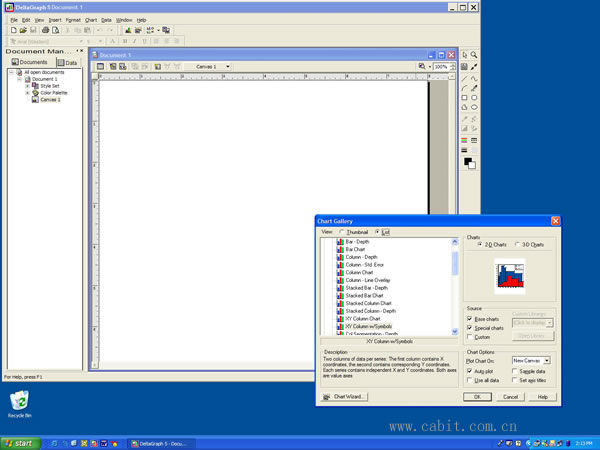Select Stacked Column Chart in the list

pos(368,303)
